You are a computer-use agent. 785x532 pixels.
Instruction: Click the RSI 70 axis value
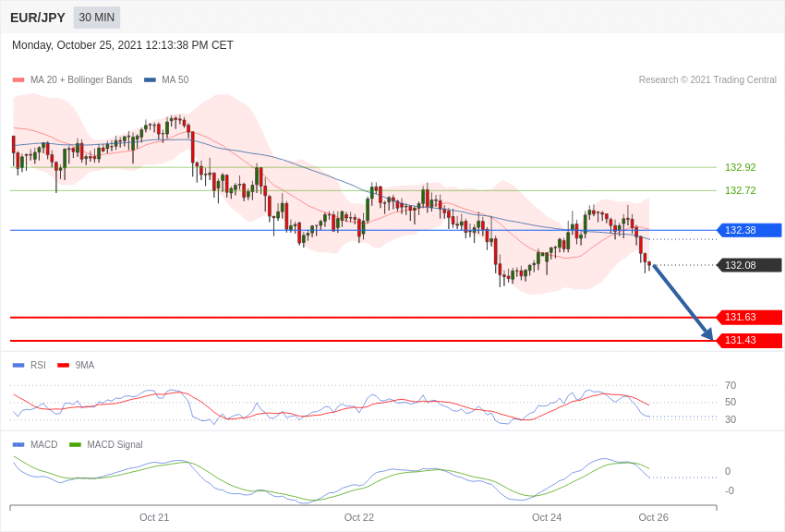(731, 386)
